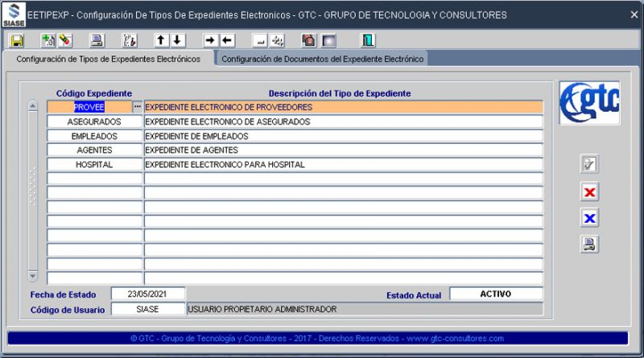Select Configuración de Tipos de Expedientes Electrónicos tab

tap(109, 59)
